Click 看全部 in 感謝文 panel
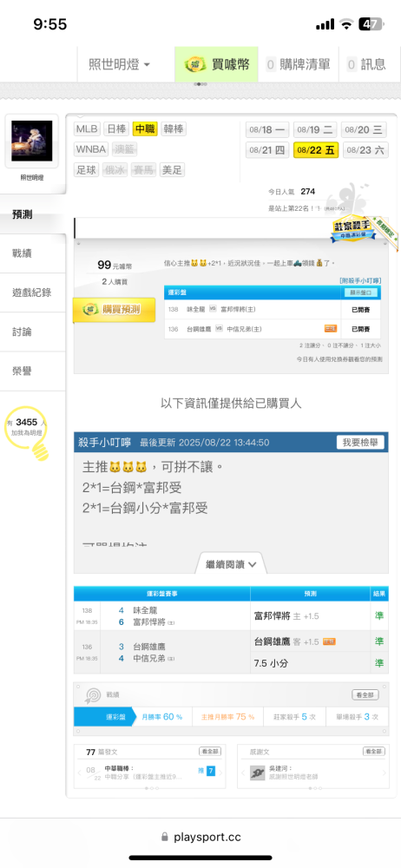The image size is (401, 868). pyautogui.click(x=374, y=751)
